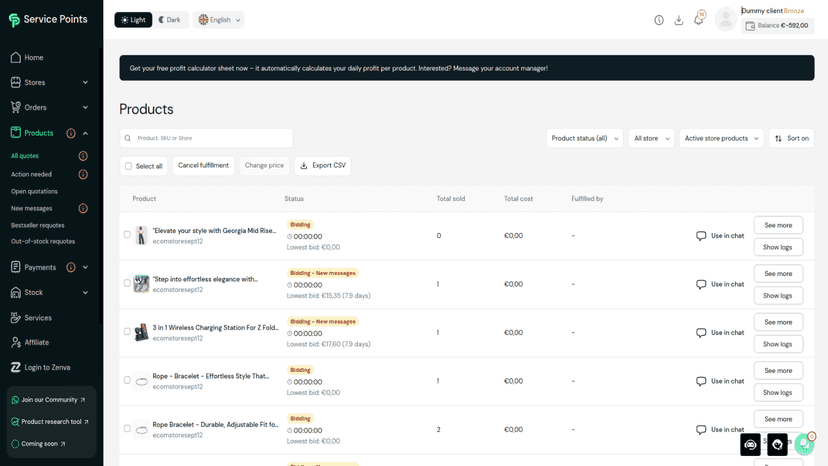
Task: Click the Cancel fulfillment button
Action: 203,166
